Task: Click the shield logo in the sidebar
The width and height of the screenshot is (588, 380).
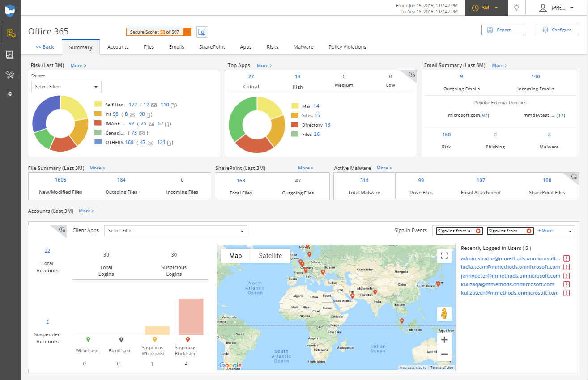Action: (10, 11)
